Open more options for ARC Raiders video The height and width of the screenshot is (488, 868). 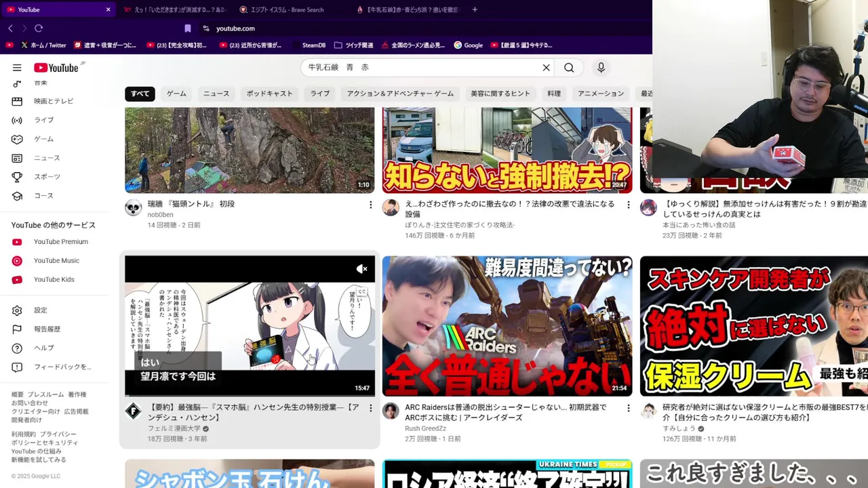[x=628, y=408]
